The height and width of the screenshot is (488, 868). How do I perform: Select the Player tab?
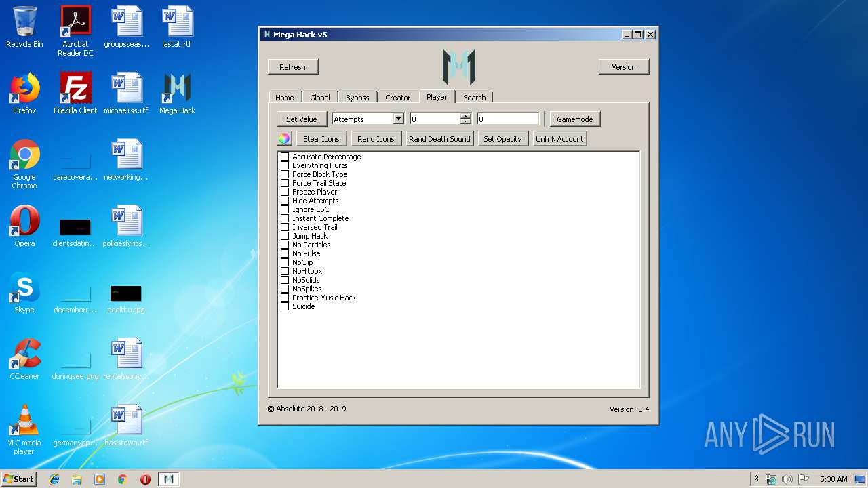[437, 97]
